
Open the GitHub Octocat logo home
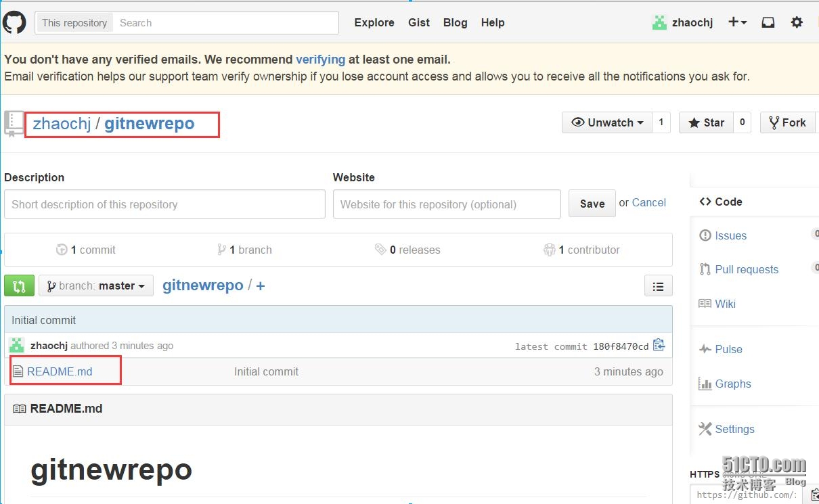coord(14,22)
